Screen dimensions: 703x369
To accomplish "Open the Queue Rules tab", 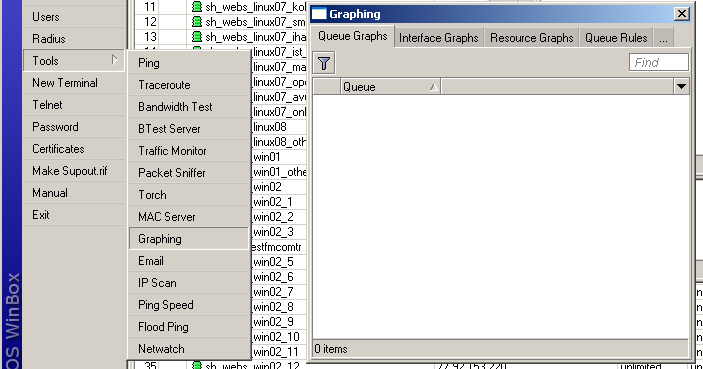I will click(x=616, y=38).
